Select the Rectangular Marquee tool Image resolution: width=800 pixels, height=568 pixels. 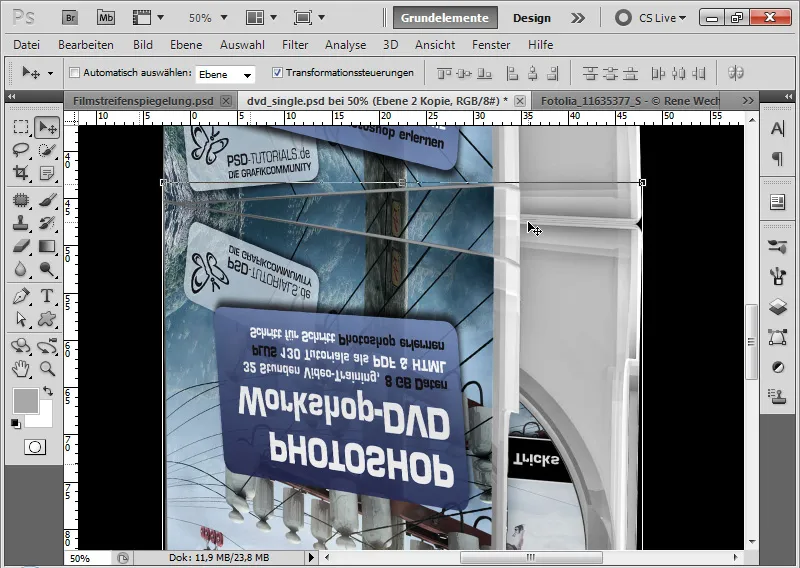pyautogui.click(x=20, y=127)
